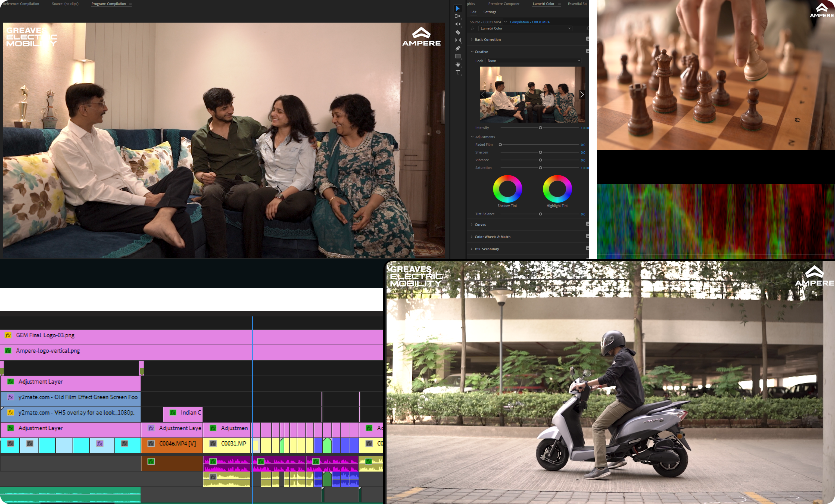Image resolution: width=835 pixels, height=504 pixels.
Task: Click fx badge on VHS overlay clip
Action: pos(11,412)
